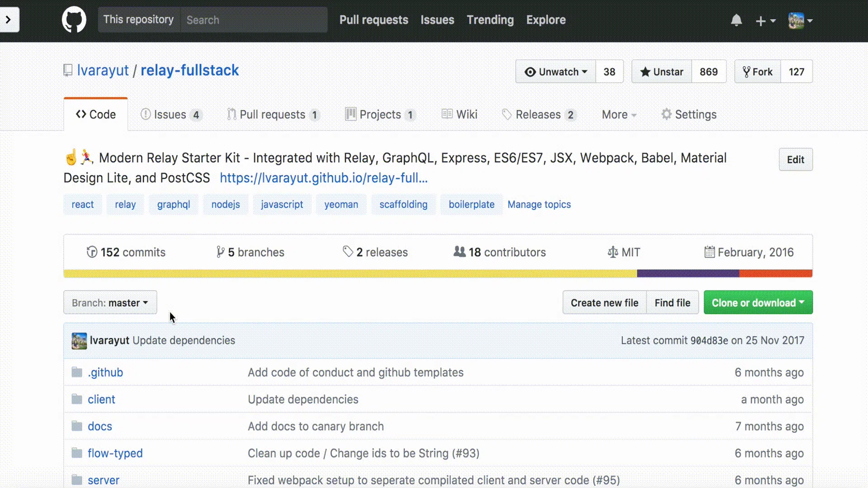View the 5 branches
Viewport: 868px width, 488px height.
click(250, 252)
